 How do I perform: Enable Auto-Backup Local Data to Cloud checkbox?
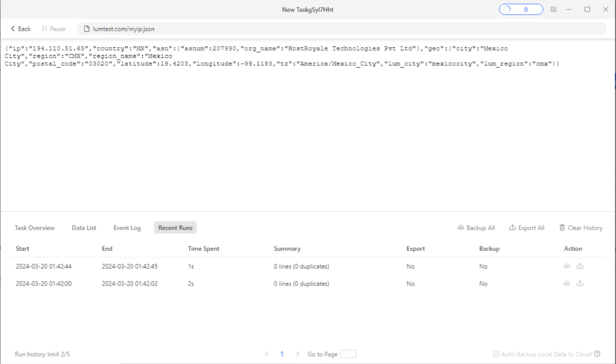[496, 354]
